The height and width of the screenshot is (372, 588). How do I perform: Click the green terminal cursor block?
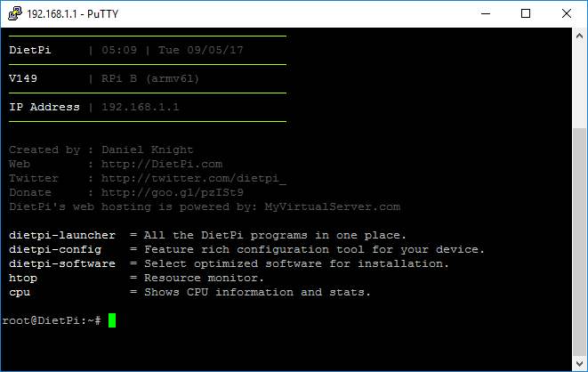tap(112, 320)
